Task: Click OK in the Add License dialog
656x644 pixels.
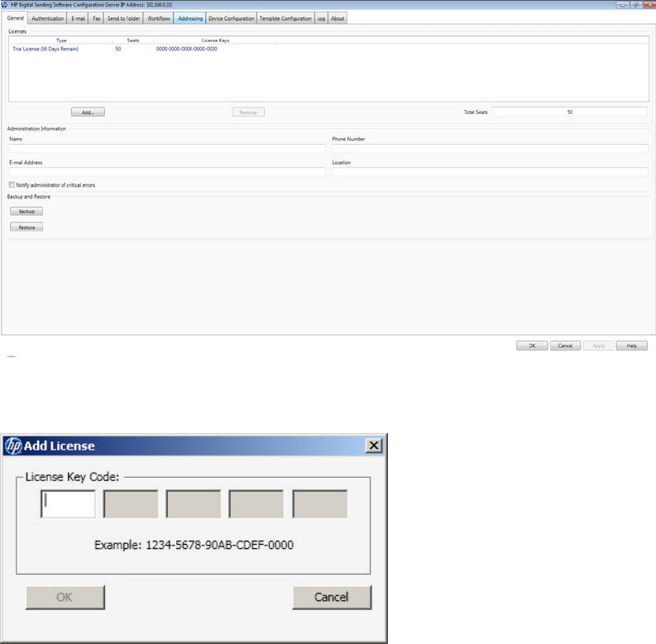Action: click(x=65, y=597)
